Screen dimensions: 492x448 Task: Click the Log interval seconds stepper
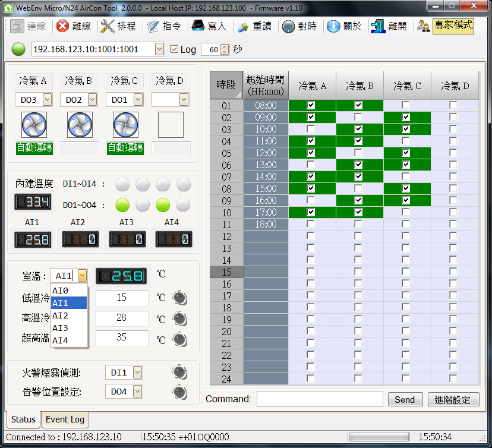pyautogui.click(x=225, y=49)
